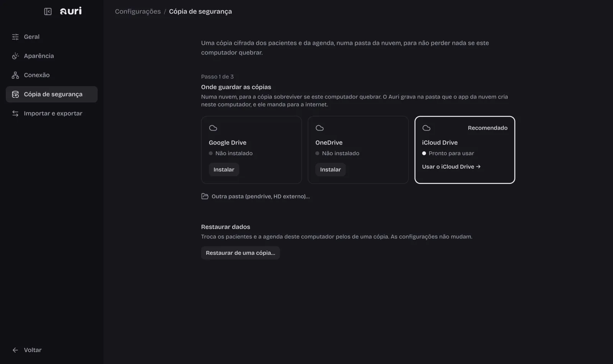Open the Geral settings section
This screenshot has width=613, height=364.
pyautogui.click(x=52, y=37)
